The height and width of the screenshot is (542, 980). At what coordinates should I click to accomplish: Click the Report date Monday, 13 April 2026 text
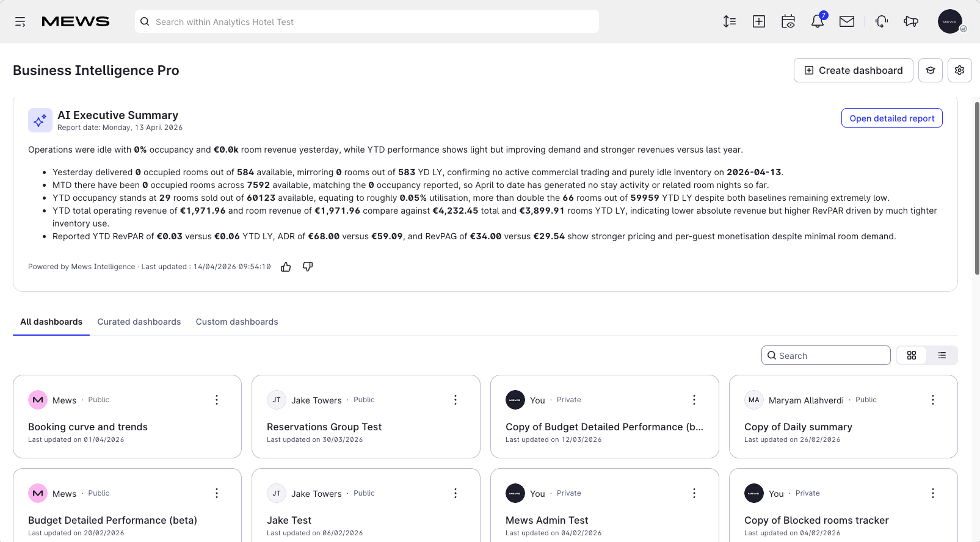point(120,128)
